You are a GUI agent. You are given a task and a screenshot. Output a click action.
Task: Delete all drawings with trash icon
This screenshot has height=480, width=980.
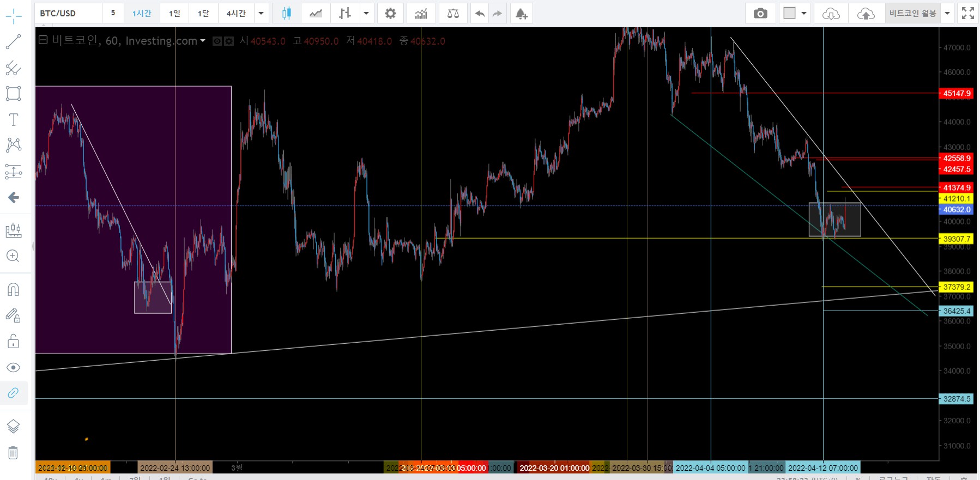(x=13, y=452)
